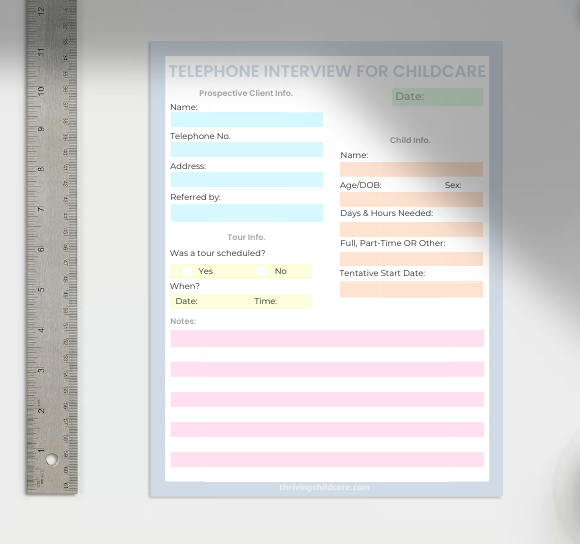Click the 12 inch mark on ruler
Image resolution: width=580 pixels, height=544 pixels.
[x=41, y=11]
